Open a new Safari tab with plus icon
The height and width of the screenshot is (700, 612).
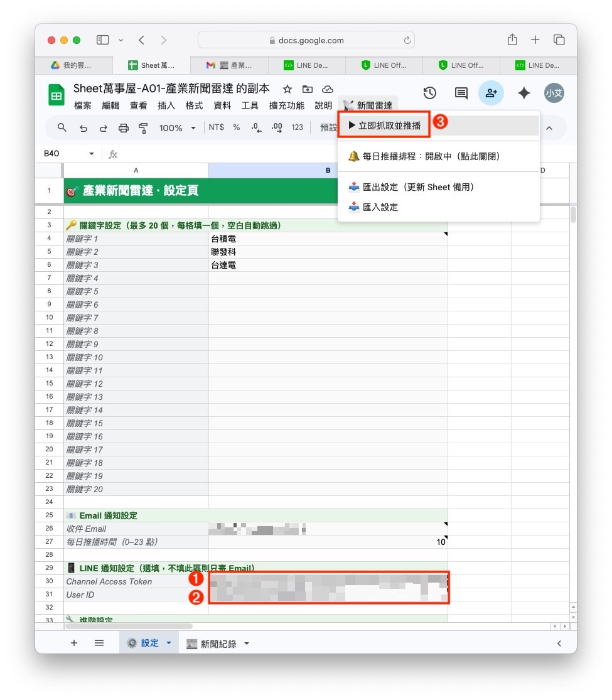pos(535,40)
